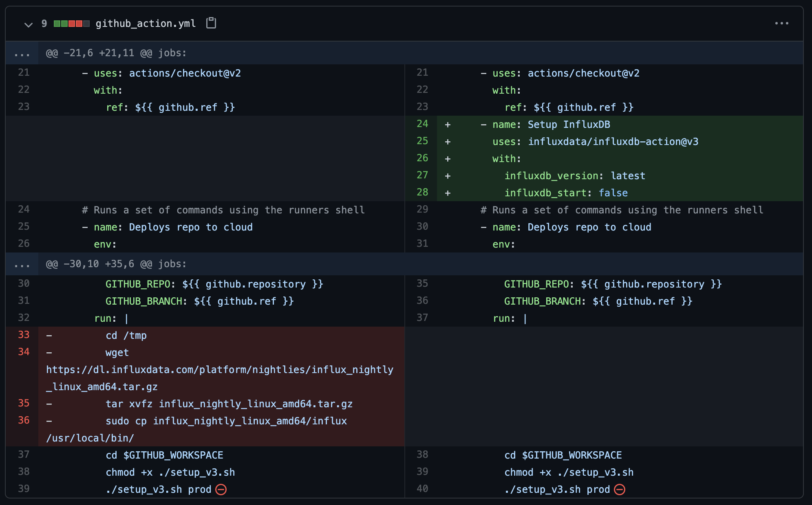The width and height of the screenshot is (812, 505).
Task: Click the no-newline indicator on old line 39
Action: tap(220, 490)
